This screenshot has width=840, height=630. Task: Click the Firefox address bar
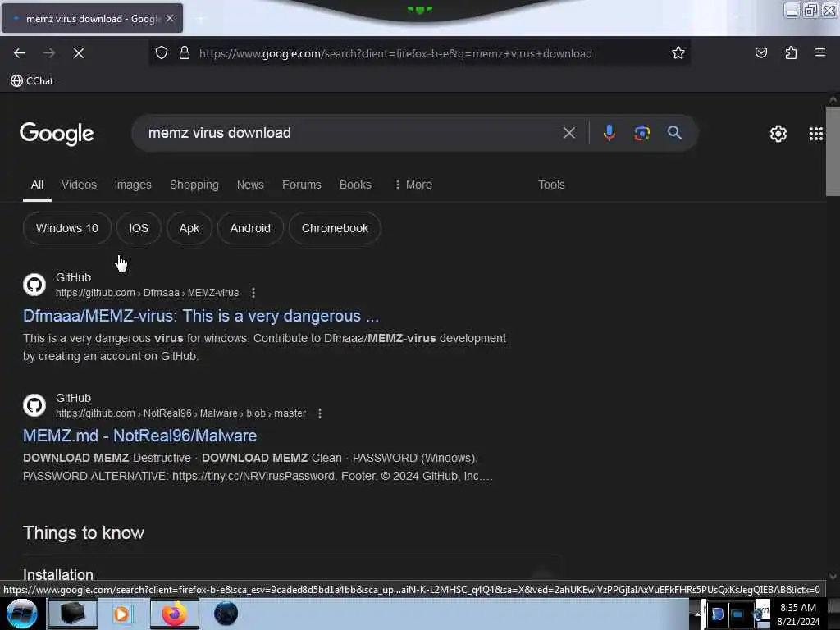click(419, 53)
